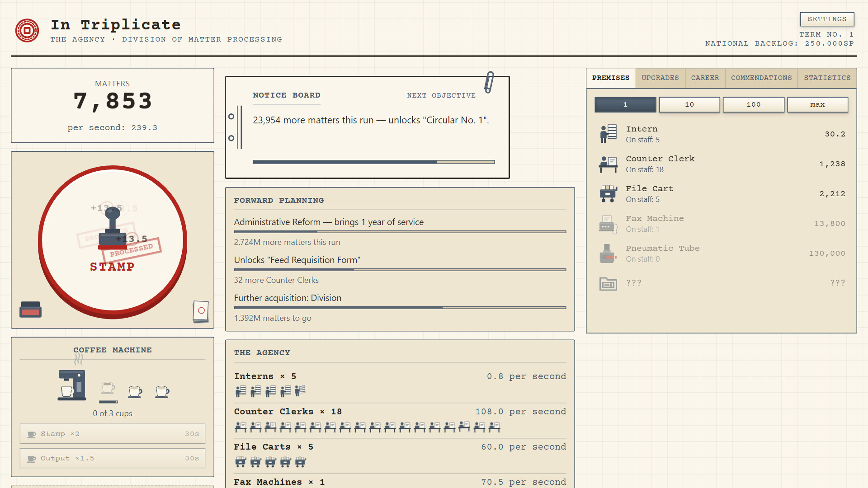Stamp a matter with the big STAMP button
This screenshot has height=488, width=868.
[113, 241]
